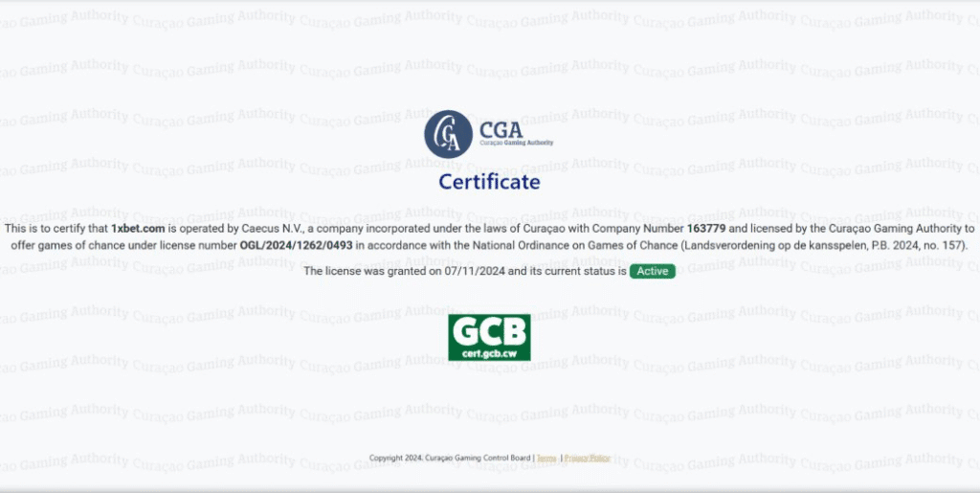
Task: Click the company number 163779
Action: 707,229
